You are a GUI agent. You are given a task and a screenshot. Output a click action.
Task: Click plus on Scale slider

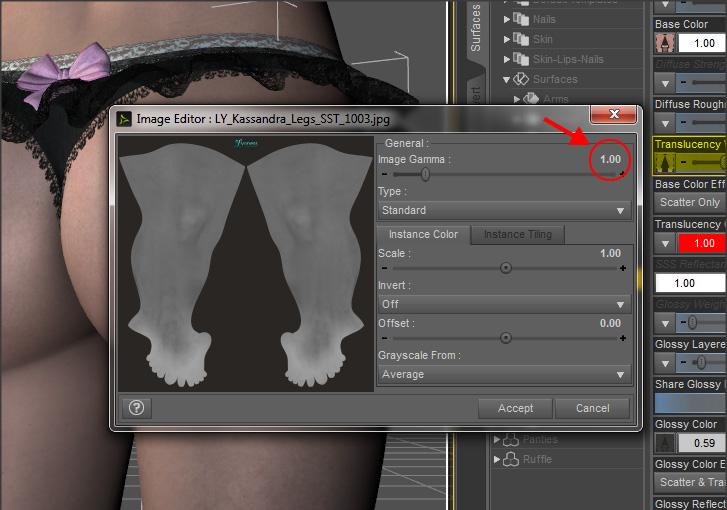coord(623,268)
